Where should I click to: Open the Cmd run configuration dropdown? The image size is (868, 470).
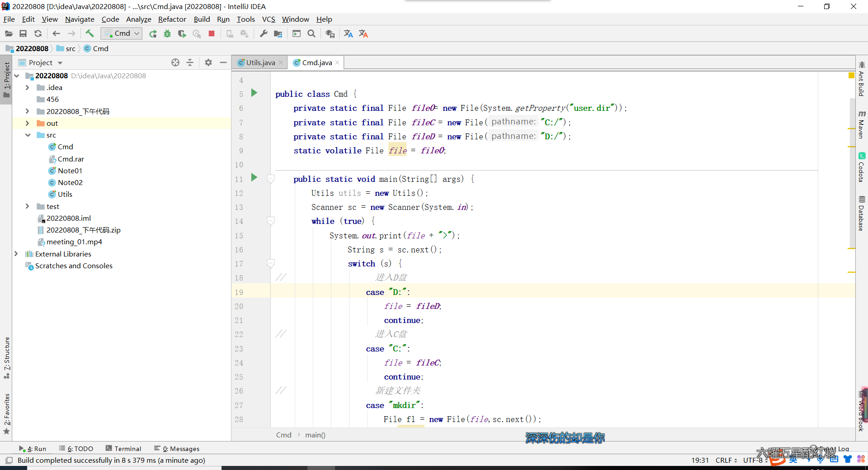(122, 33)
